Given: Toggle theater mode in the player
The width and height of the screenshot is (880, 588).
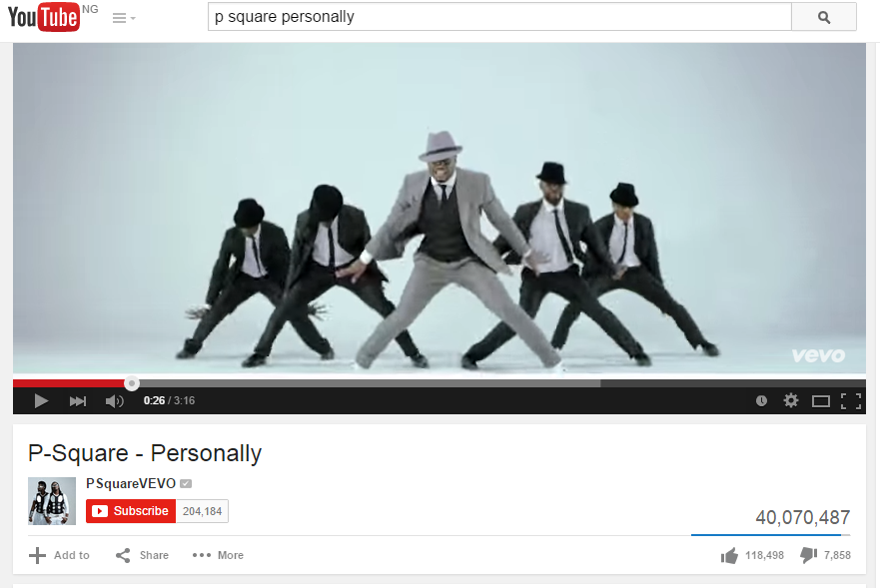Looking at the screenshot, I should click(x=820, y=401).
